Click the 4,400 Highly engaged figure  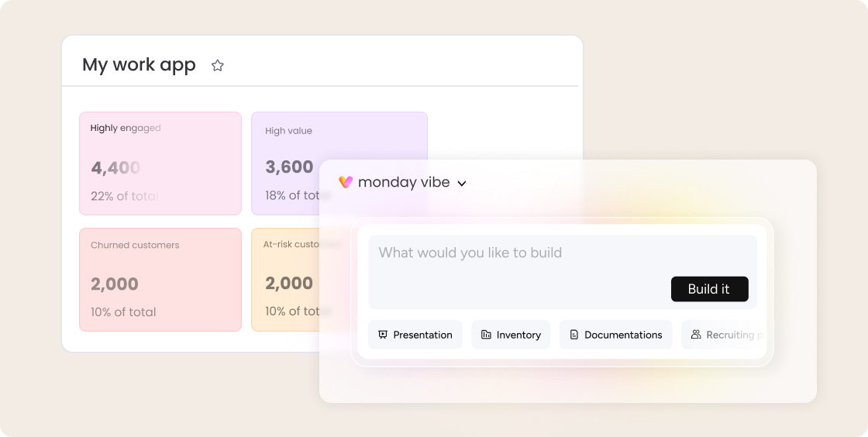[115, 167]
